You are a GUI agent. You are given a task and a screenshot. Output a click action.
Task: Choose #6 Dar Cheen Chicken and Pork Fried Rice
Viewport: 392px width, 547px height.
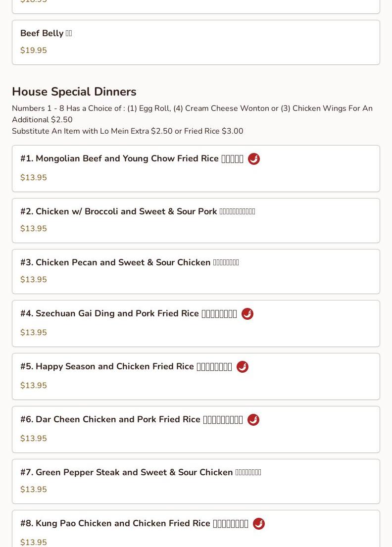click(x=196, y=430)
